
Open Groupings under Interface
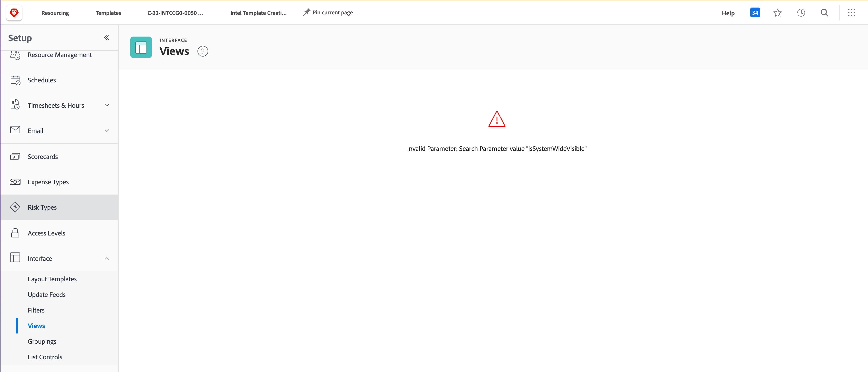click(42, 341)
